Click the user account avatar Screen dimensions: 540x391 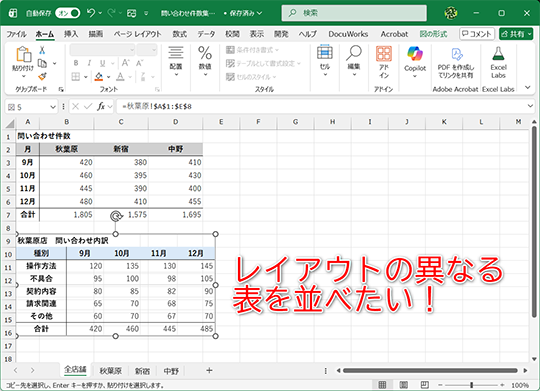[x=451, y=13]
